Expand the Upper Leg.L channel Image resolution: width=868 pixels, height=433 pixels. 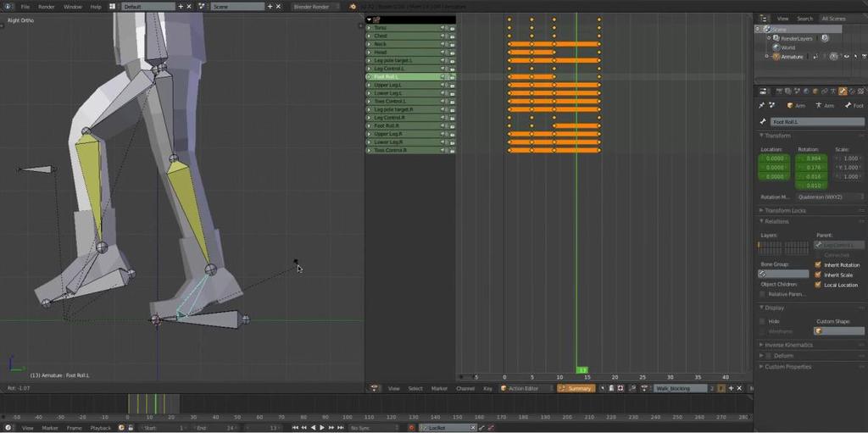click(370, 86)
